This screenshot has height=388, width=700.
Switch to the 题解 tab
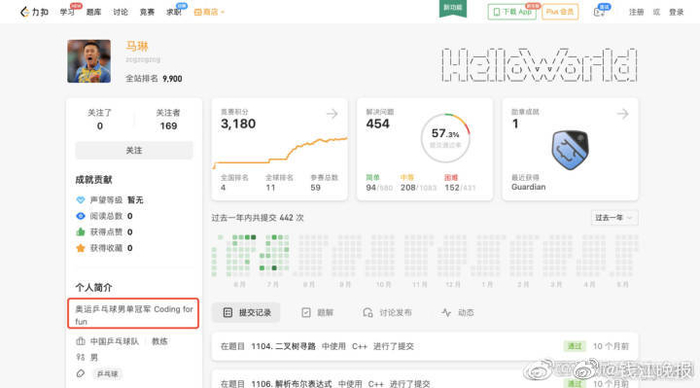pyautogui.click(x=317, y=313)
